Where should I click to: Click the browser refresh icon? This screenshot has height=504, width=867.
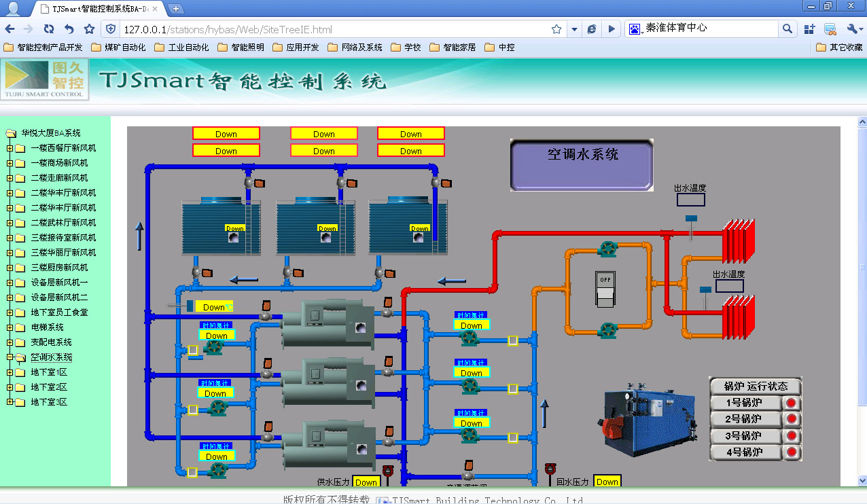click(48, 29)
